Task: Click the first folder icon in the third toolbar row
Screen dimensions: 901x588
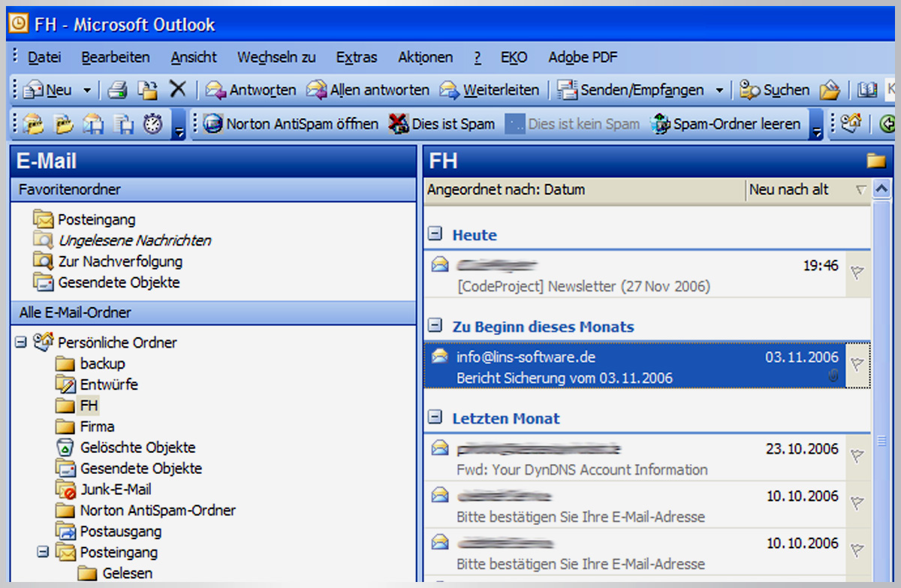Action: coord(32,124)
